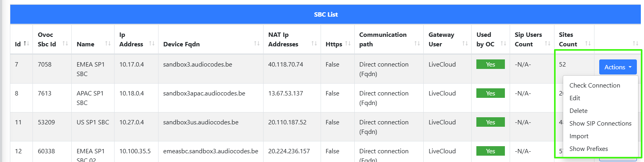Sort by Ip Address column
The image size is (644, 162).
tap(152, 44)
